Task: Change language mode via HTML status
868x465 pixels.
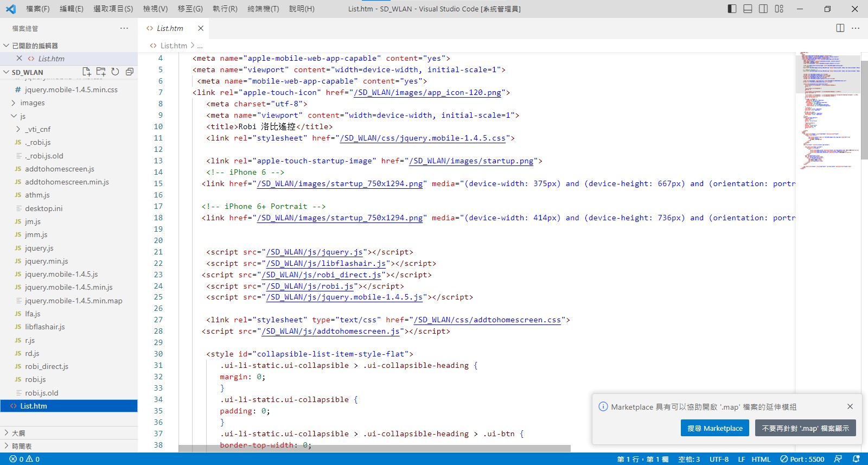Action: [x=761, y=459]
